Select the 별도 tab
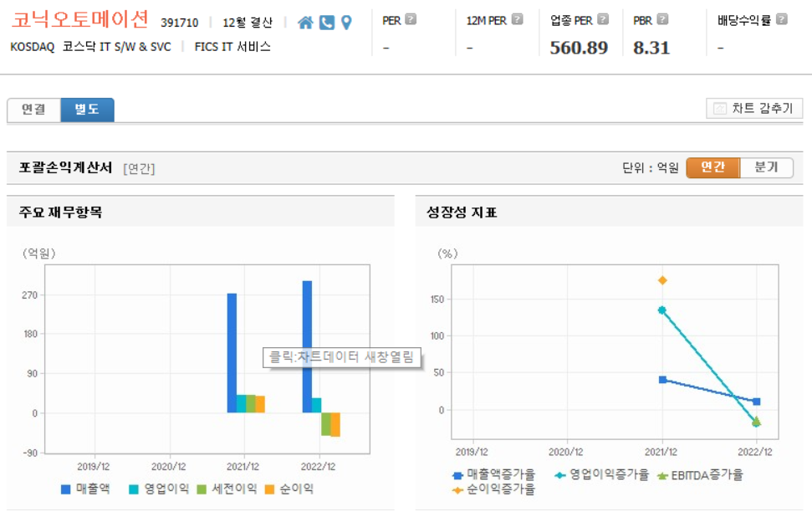Viewport: 812px width, 512px height. [x=87, y=110]
